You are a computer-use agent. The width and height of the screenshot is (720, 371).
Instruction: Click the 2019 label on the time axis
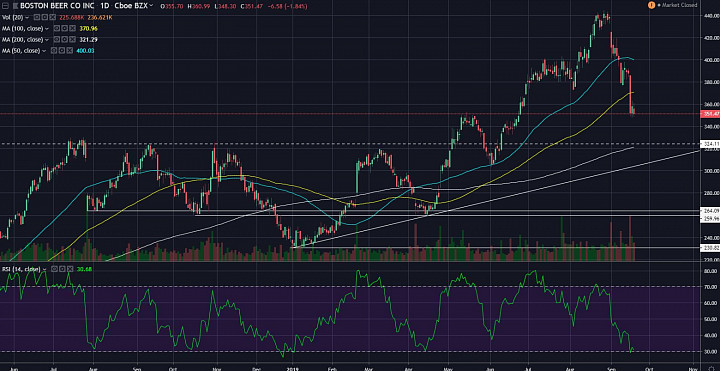click(292, 368)
